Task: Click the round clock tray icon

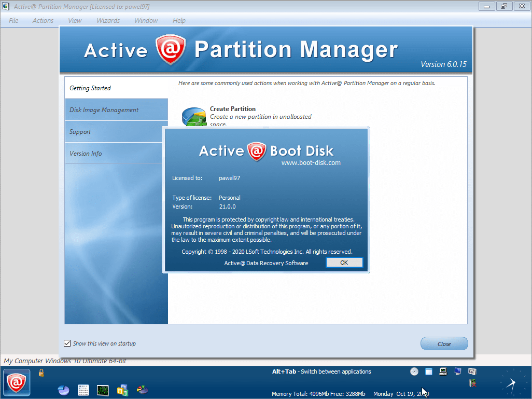Action: [x=414, y=372]
